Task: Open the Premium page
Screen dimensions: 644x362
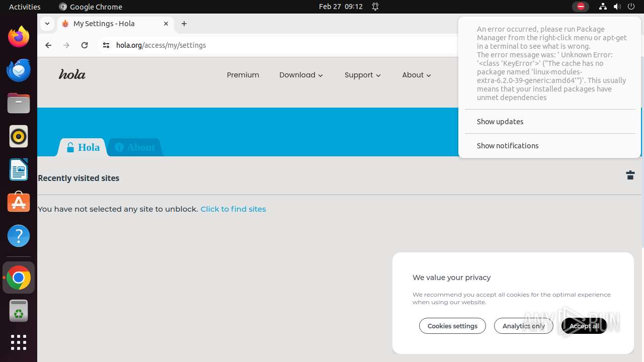Action: click(x=243, y=75)
